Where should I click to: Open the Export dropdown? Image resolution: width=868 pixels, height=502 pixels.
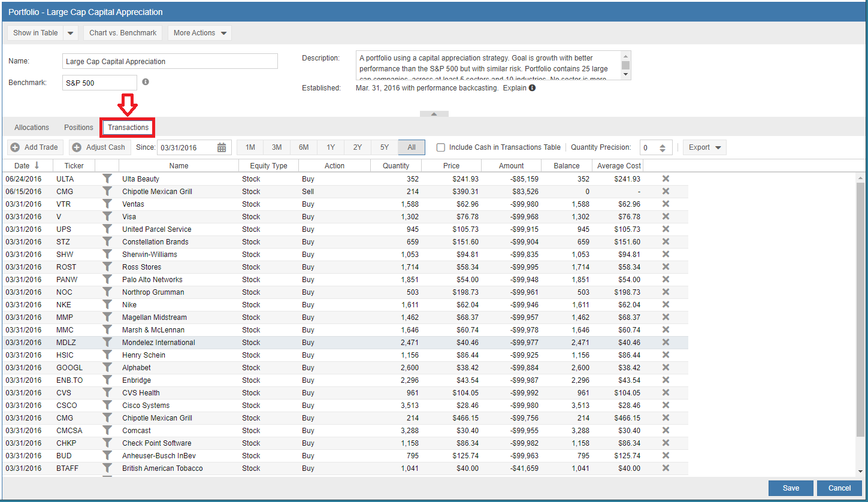pyautogui.click(x=704, y=147)
